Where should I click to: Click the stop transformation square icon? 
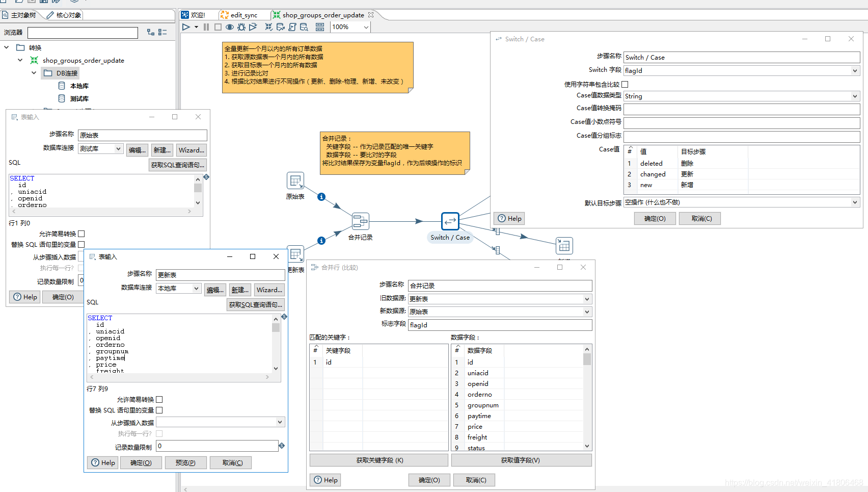coord(218,27)
